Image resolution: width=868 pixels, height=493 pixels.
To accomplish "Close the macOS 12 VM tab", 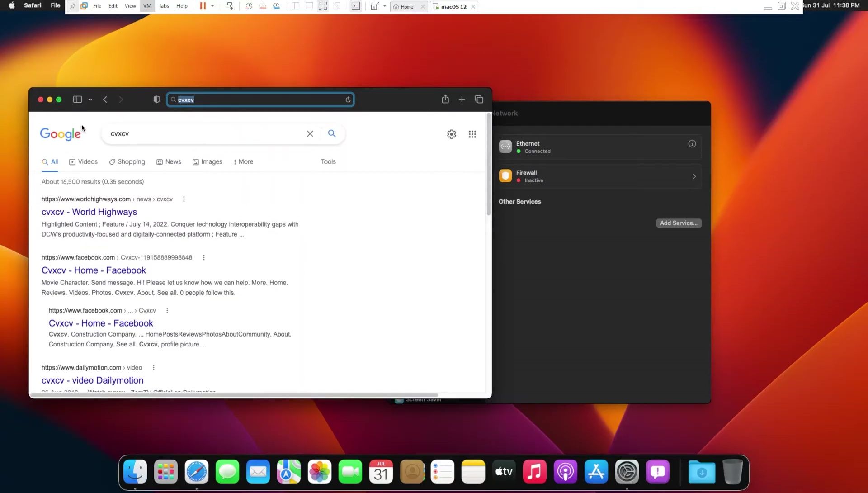I will pos(473,7).
